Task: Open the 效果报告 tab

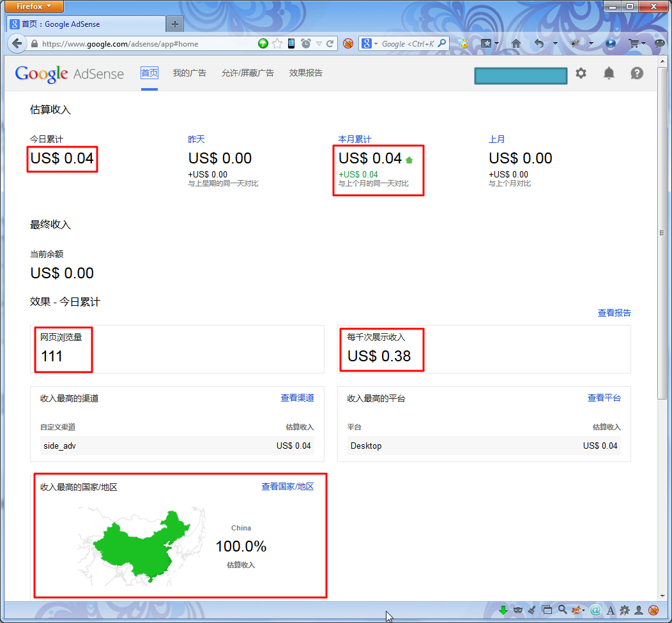Action: (305, 73)
